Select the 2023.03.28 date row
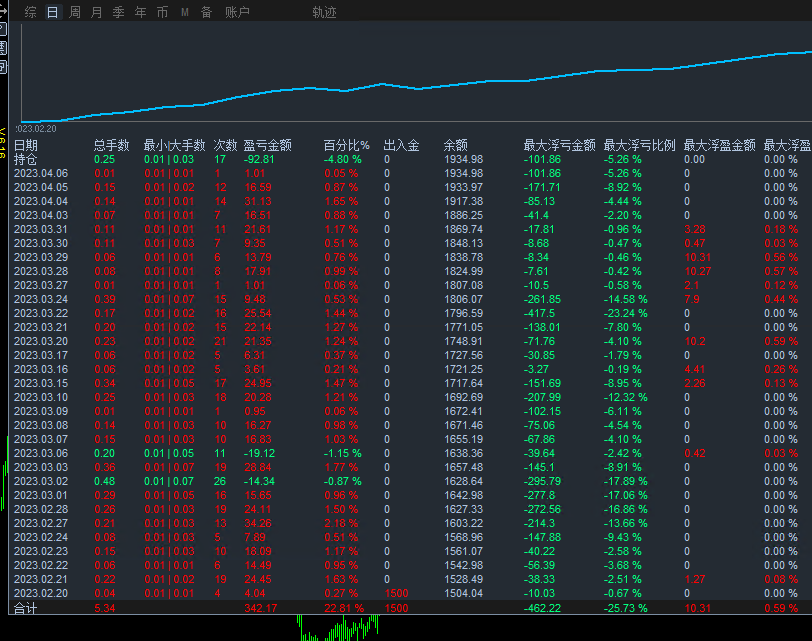The width and height of the screenshot is (812, 641). [x=410, y=271]
